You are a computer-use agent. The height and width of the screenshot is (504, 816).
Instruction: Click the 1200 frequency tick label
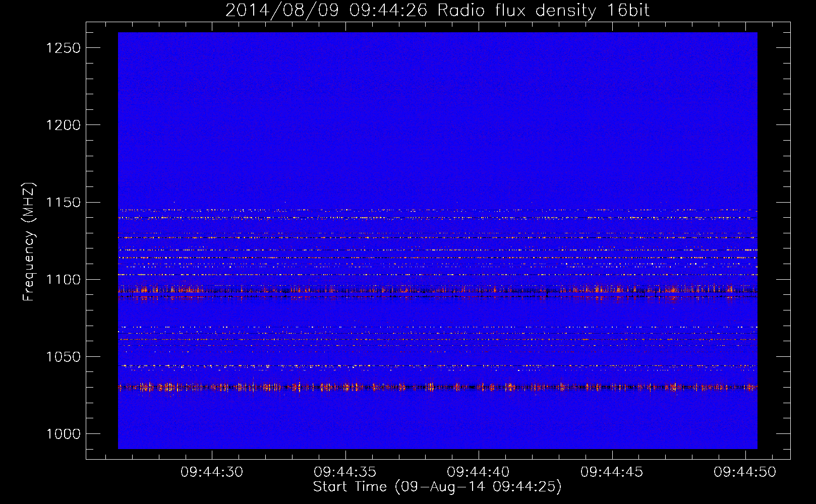coord(64,125)
